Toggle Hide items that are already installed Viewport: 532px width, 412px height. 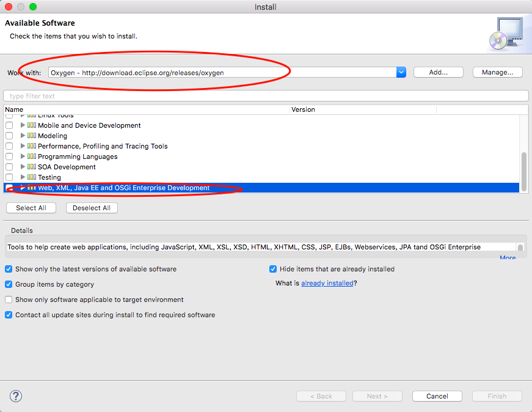click(x=273, y=269)
